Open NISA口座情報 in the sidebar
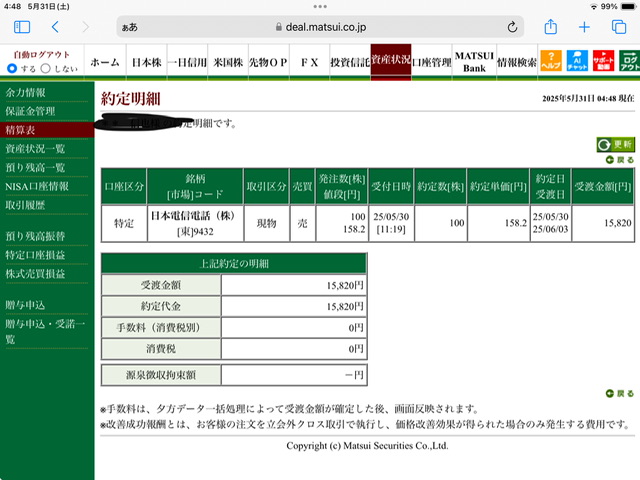Image resolution: width=640 pixels, height=480 pixels. click(x=37, y=187)
